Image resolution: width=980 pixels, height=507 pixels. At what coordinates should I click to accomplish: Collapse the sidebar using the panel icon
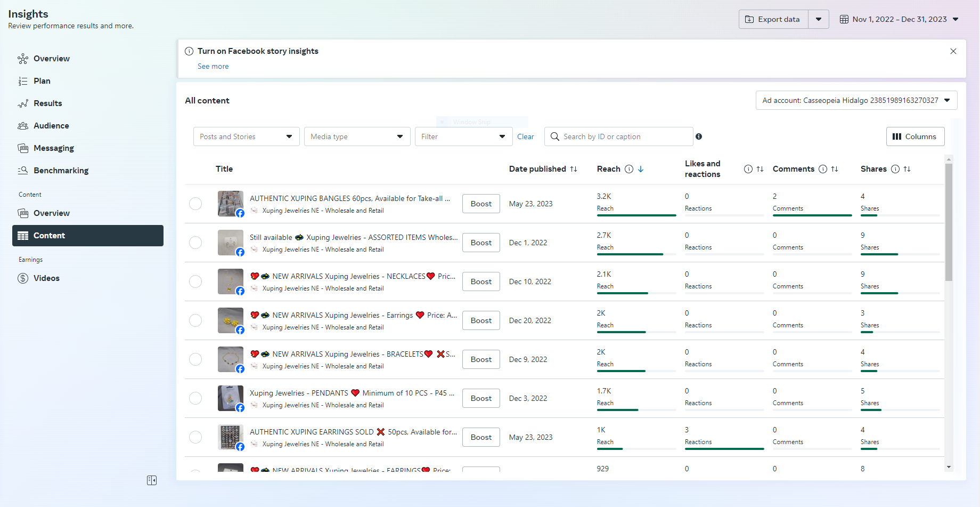[152, 480]
